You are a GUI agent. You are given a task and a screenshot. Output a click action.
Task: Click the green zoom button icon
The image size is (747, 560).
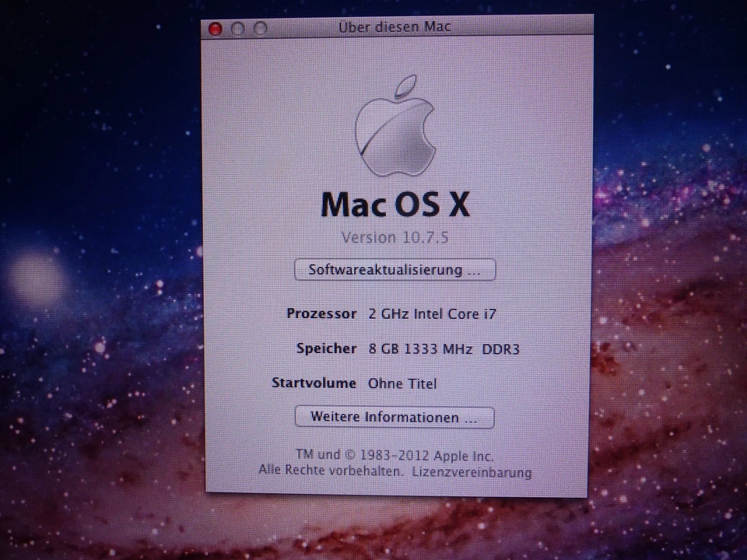tap(259, 29)
